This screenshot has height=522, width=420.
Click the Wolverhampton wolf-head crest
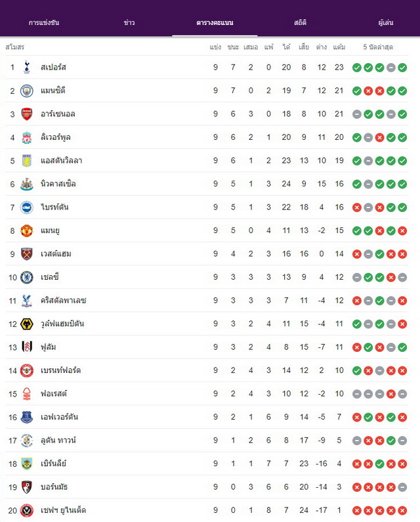coord(27,324)
